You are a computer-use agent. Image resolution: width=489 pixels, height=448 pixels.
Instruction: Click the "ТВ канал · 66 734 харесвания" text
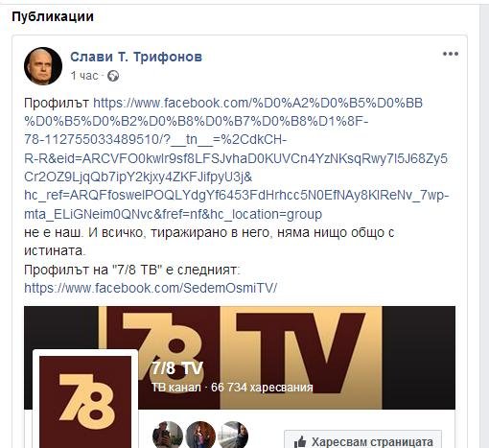click(232, 388)
